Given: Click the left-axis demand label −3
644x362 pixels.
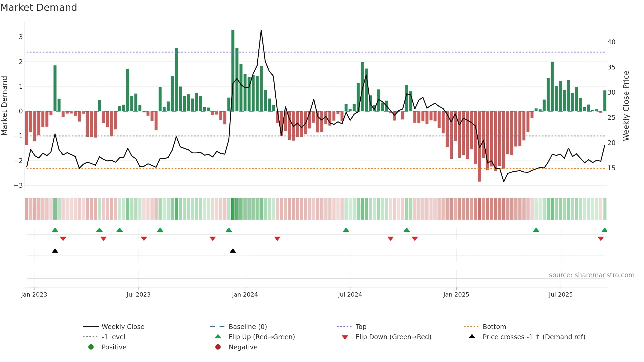Looking at the screenshot, I should [18, 186].
